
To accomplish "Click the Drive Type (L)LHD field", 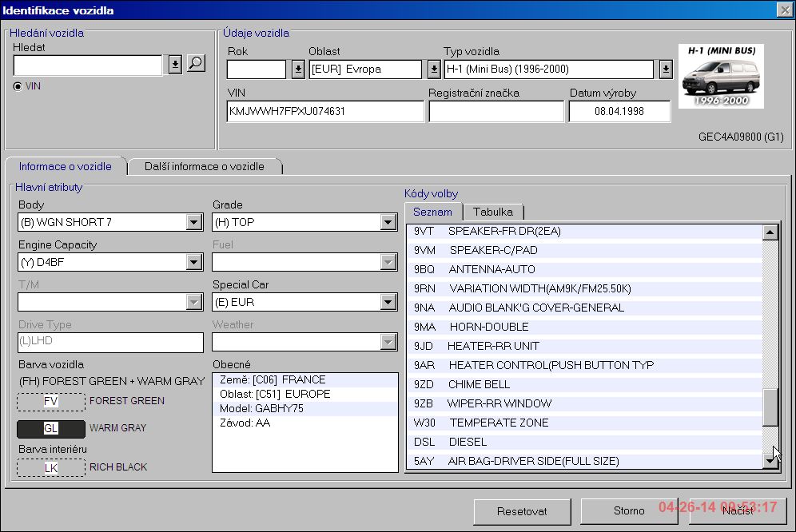I will point(110,342).
